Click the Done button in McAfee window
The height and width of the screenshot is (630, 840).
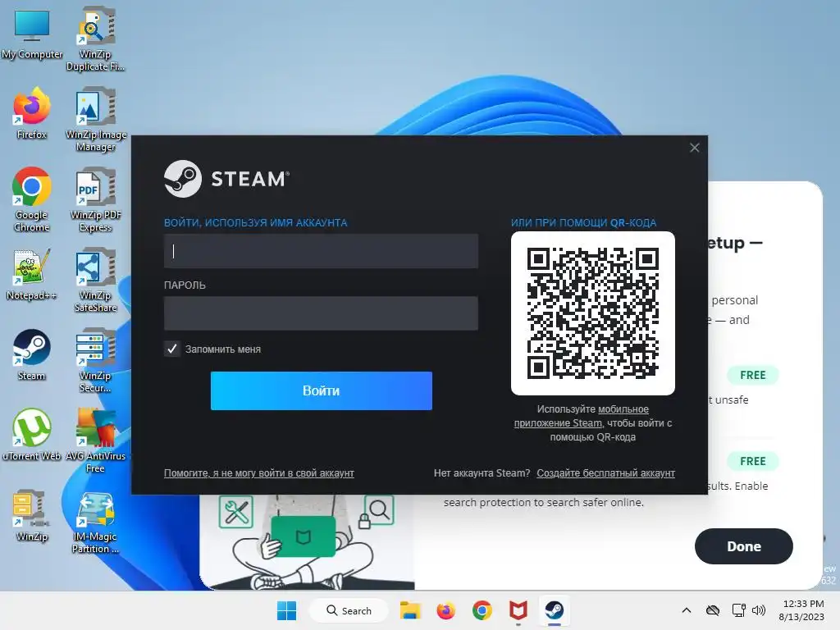pyautogui.click(x=743, y=546)
